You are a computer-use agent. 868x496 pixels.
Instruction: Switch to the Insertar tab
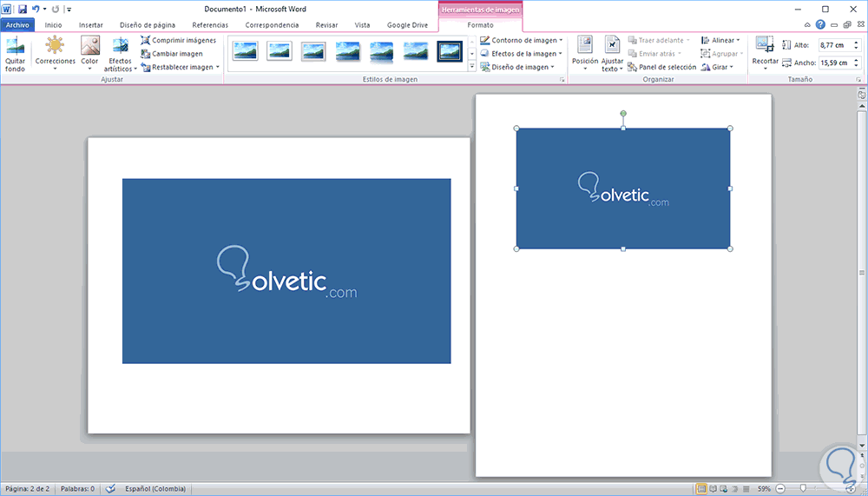[91, 25]
